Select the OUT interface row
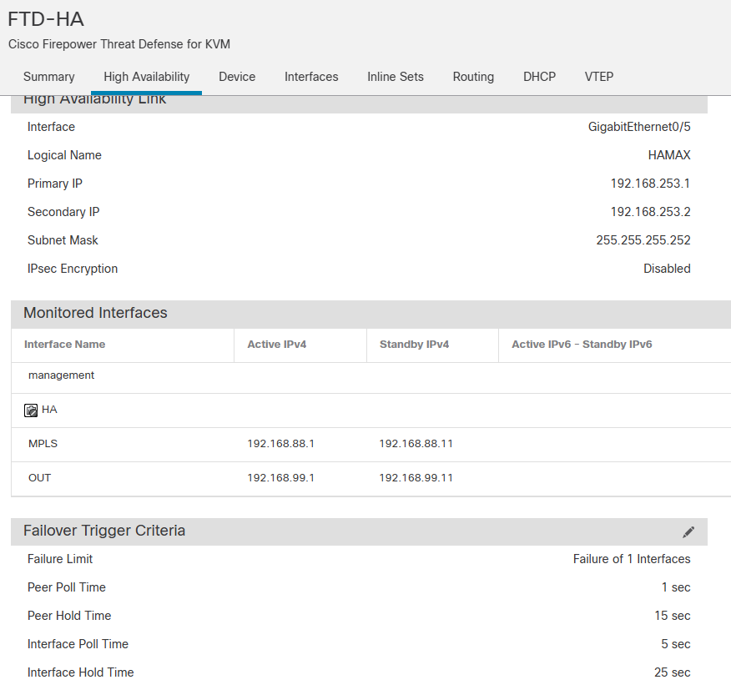Image resolution: width=731 pixels, height=700 pixels. (x=371, y=478)
